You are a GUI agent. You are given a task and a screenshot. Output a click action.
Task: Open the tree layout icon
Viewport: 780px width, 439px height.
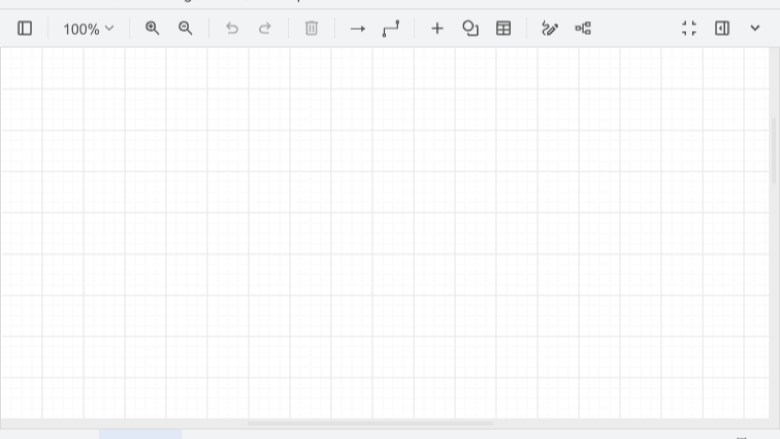coord(583,28)
